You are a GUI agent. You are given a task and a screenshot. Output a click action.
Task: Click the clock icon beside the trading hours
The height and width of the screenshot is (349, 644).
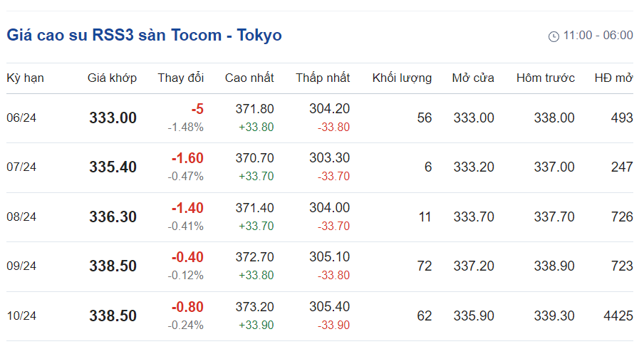click(x=554, y=36)
